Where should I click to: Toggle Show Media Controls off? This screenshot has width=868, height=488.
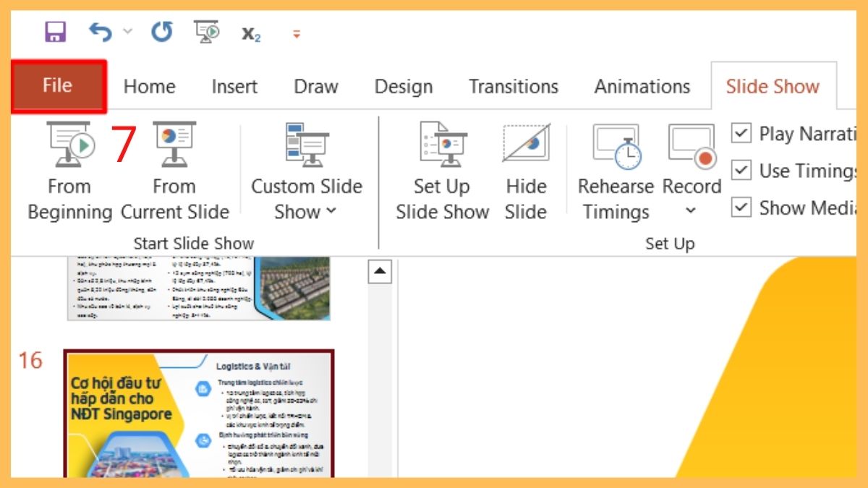[741, 207]
